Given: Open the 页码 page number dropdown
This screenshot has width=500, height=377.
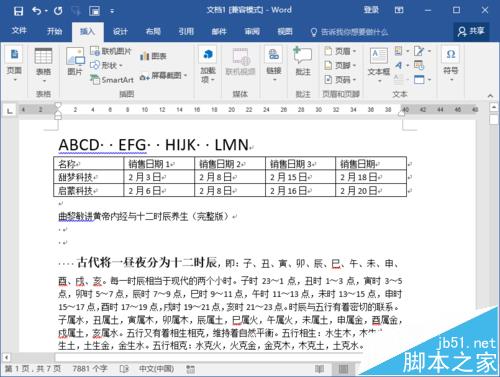Looking at the screenshot, I should 341,80.
